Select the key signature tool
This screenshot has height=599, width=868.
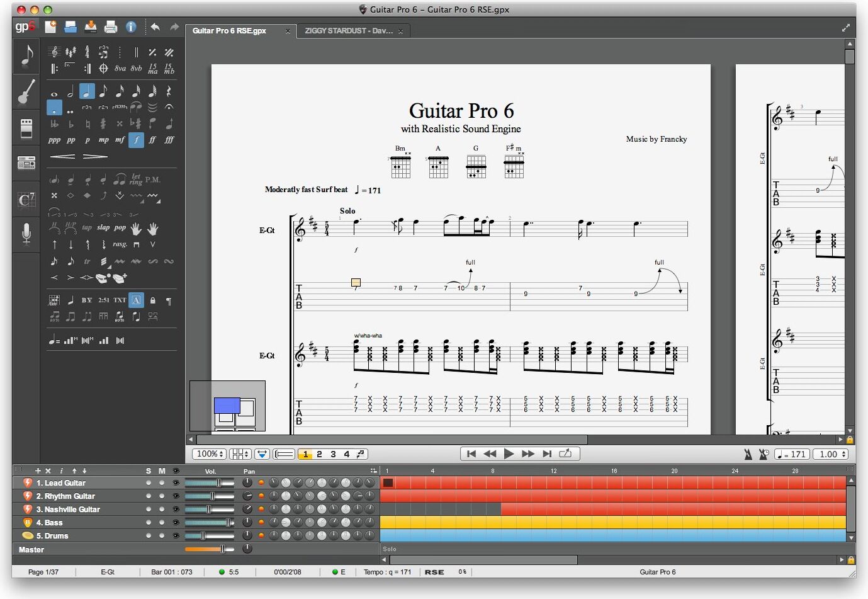click(70, 52)
